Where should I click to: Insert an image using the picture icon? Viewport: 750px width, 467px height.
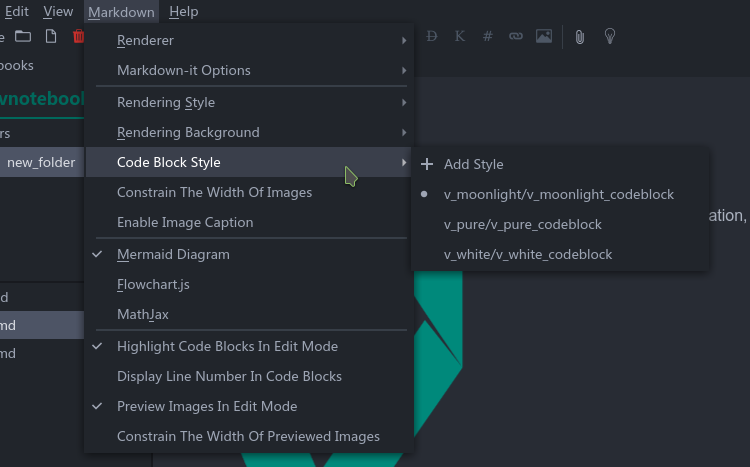click(x=544, y=36)
